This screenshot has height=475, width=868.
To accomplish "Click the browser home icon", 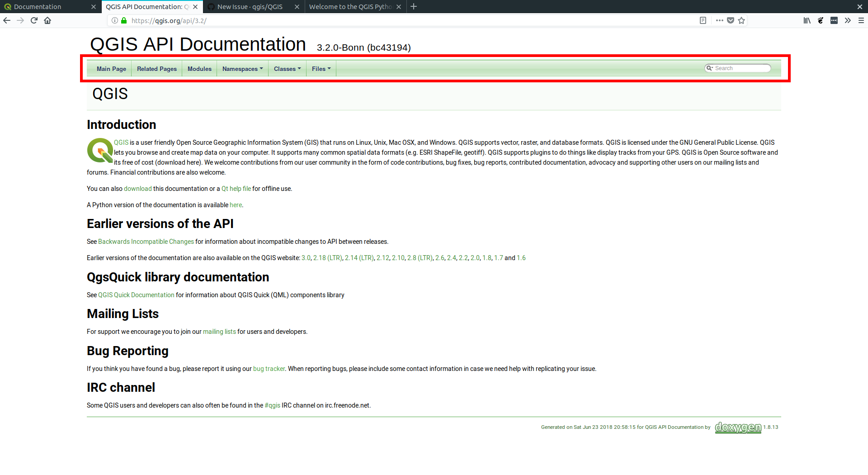I will tap(47, 20).
